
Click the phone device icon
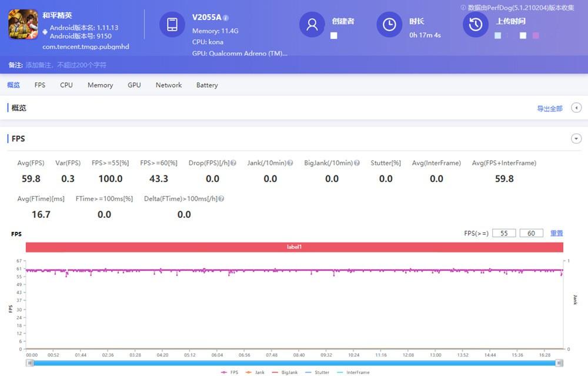pyautogui.click(x=172, y=25)
